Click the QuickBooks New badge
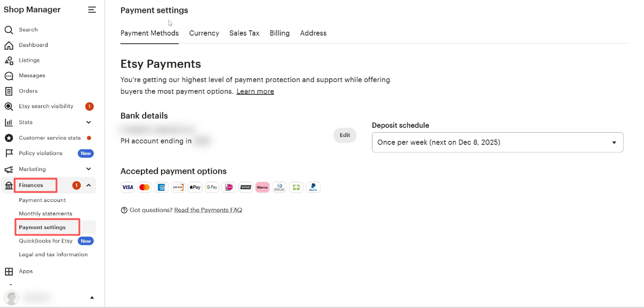Image resolution: width=644 pixels, height=308 pixels. click(86, 241)
